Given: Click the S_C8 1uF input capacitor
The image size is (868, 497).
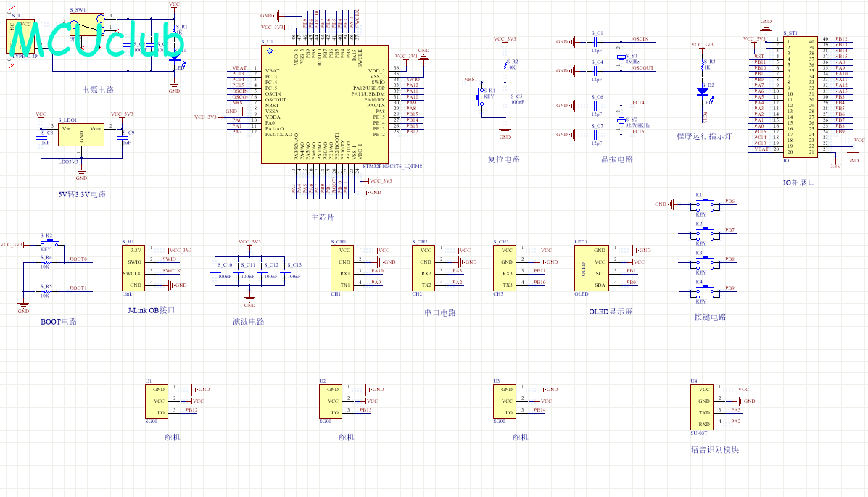Looking at the screenshot, I should coord(41,138).
